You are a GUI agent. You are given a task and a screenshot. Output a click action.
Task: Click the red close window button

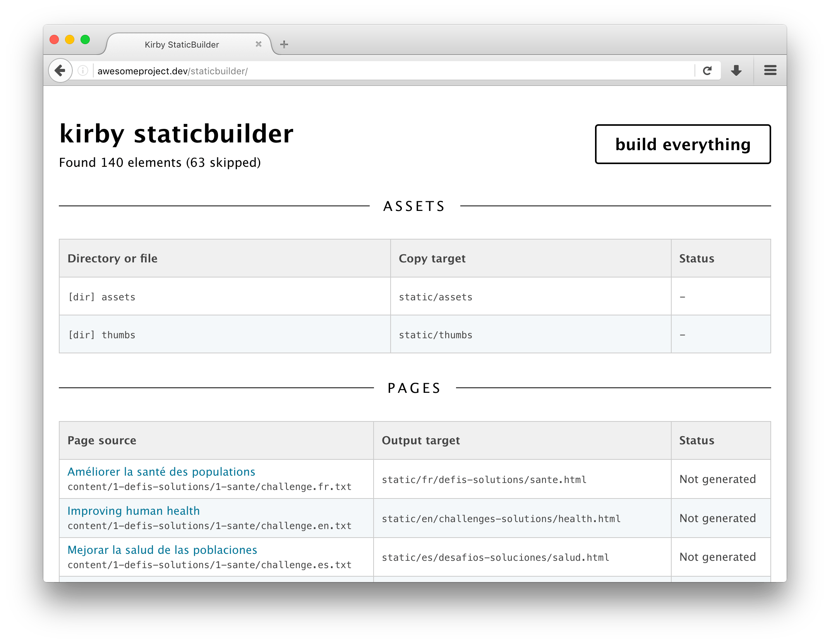(x=54, y=39)
